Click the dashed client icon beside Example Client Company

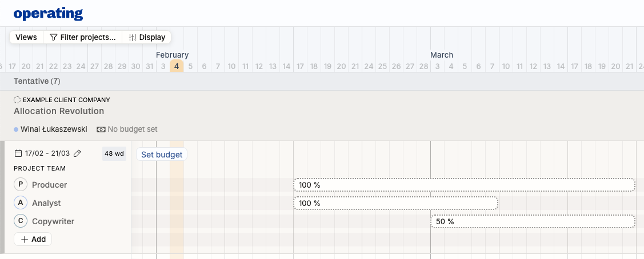(x=17, y=100)
